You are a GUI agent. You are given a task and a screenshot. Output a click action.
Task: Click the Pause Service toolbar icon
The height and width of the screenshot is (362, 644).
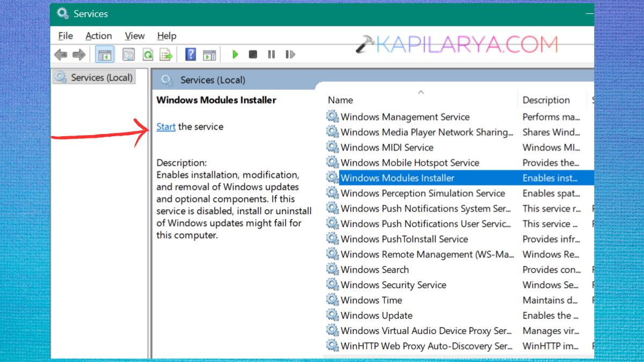271,54
